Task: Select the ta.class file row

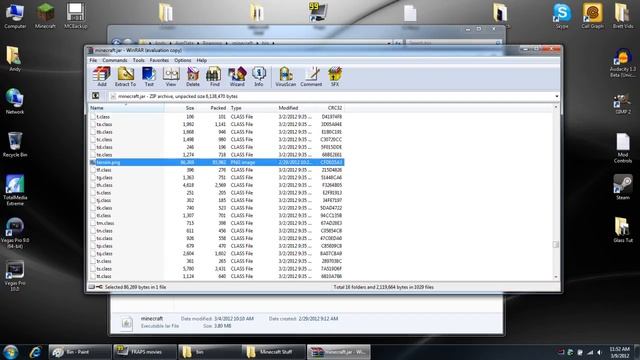Action: (216, 124)
